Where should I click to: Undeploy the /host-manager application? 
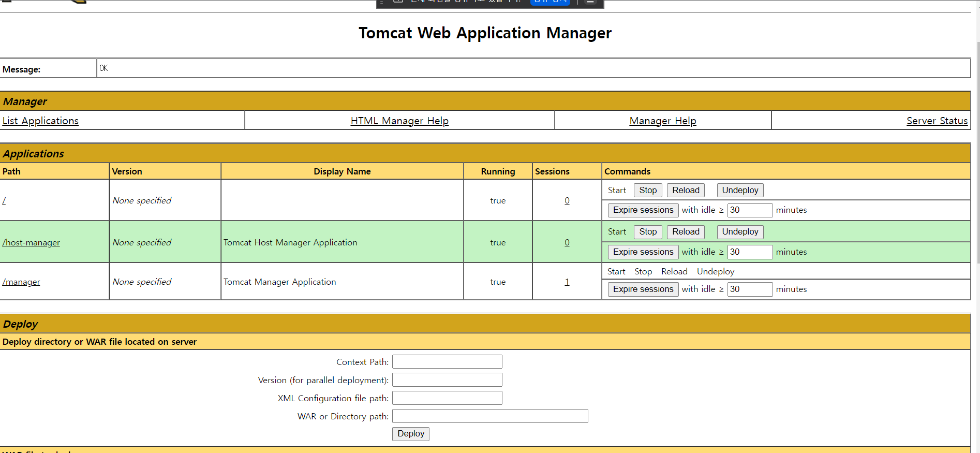tap(740, 231)
